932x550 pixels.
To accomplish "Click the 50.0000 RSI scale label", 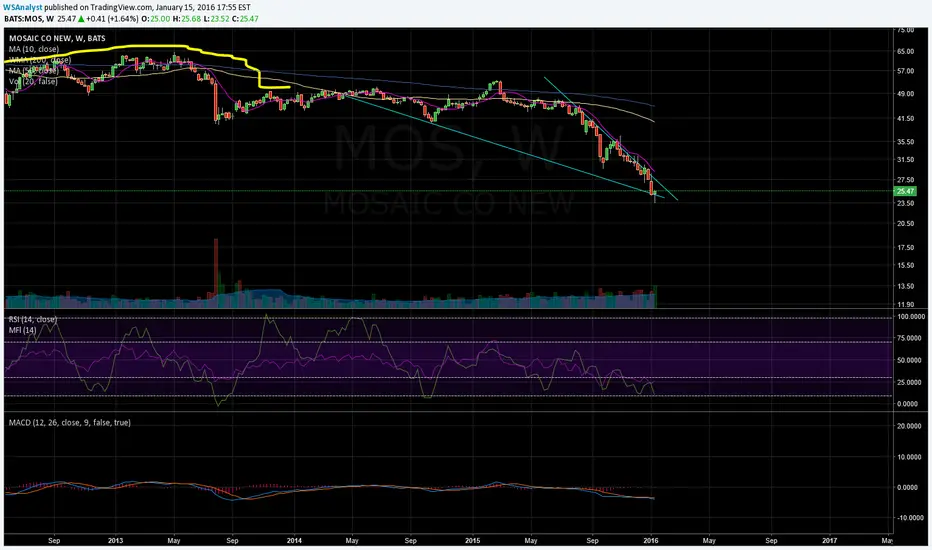I will click(x=911, y=360).
